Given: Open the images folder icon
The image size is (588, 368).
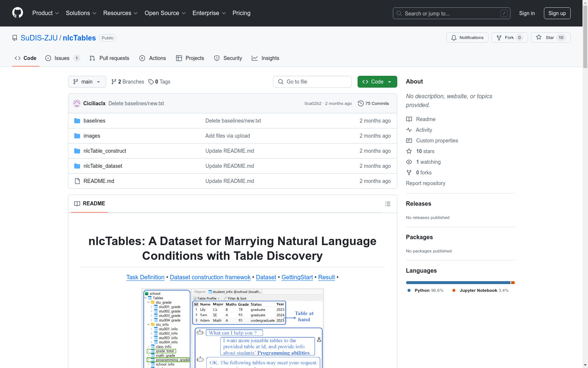Looking at the screenshot, I should [x=77, y=136].
